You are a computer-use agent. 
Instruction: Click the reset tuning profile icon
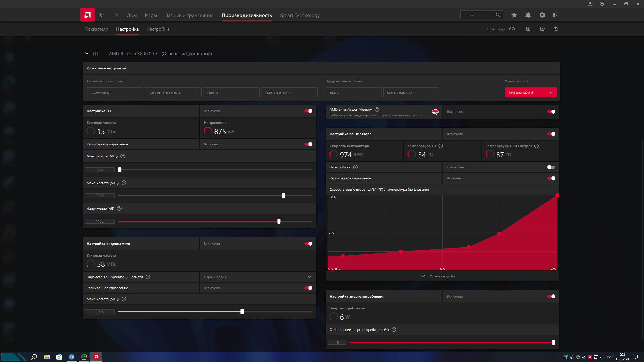(x=556, y=29)
